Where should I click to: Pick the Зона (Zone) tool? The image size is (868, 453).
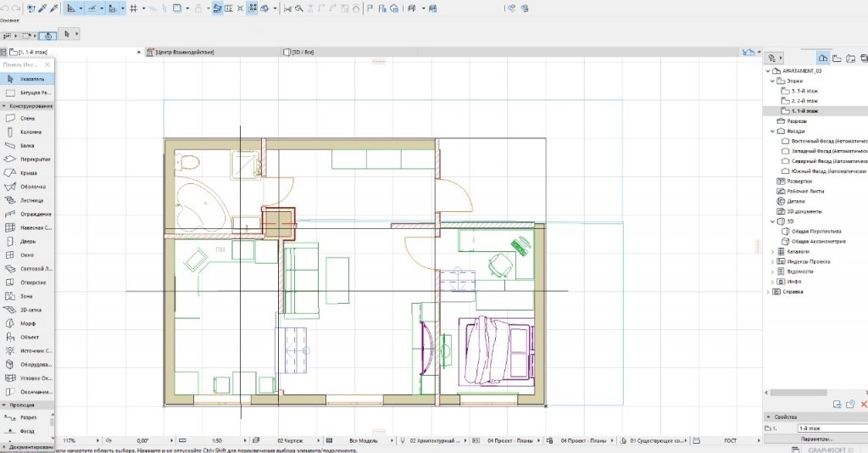[26, 296]
